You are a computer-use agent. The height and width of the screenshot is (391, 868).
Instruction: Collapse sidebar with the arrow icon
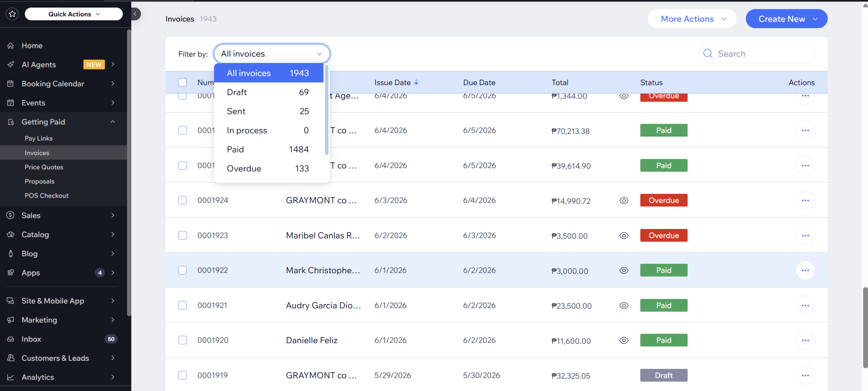(135, 14)
